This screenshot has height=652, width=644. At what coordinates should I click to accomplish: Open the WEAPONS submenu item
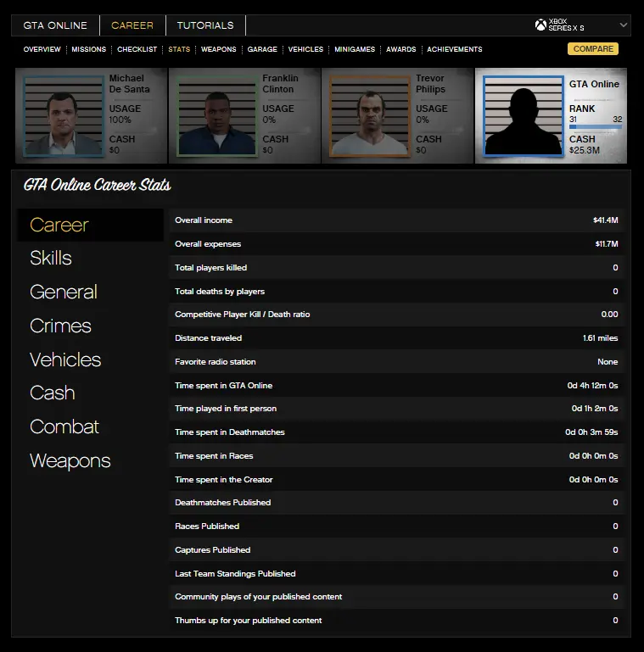click(x=218, y=49)
